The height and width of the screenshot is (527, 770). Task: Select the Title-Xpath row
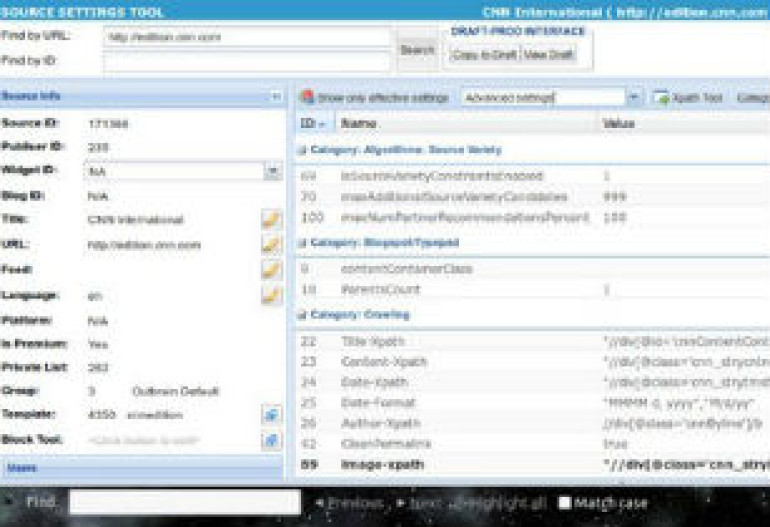pos(533,341)
